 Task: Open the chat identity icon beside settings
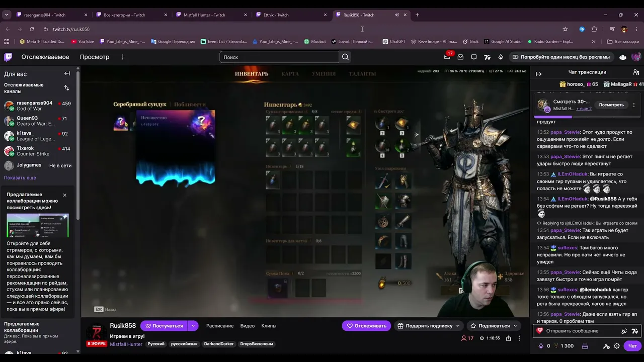tap(606, 346)
